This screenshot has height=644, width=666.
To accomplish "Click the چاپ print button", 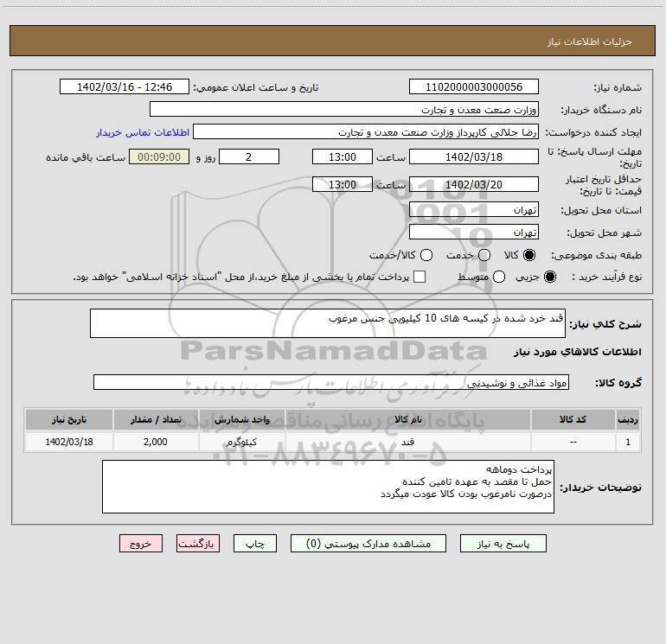I will (x=255, y=544).
